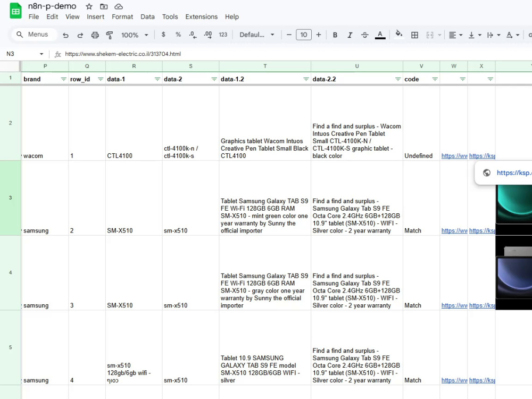532x399 pixels.
Task: Open horizontal align dropdown
Action: coord(455,35)
